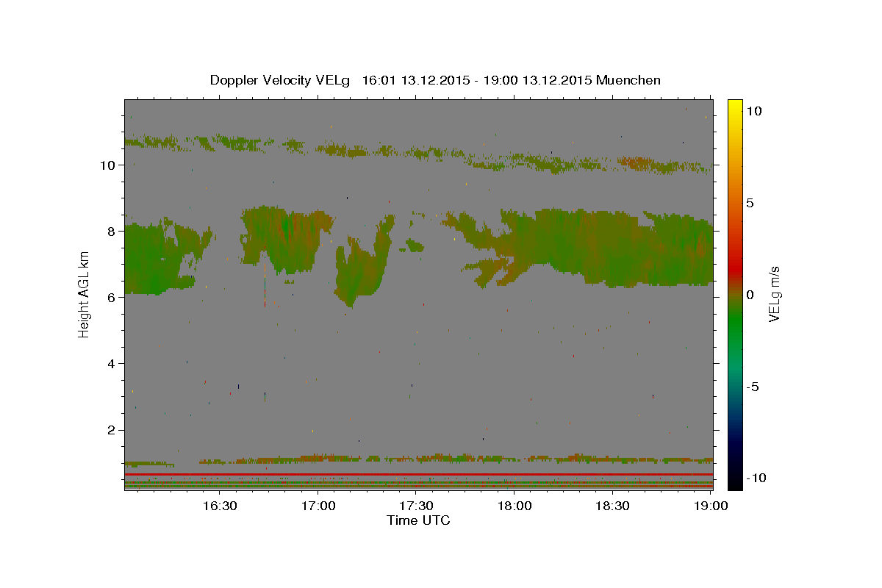Select the 'Muenchen' location label in title
Image resolution: width=882 pixels, height=588 pixels.
tap(628, 80)
